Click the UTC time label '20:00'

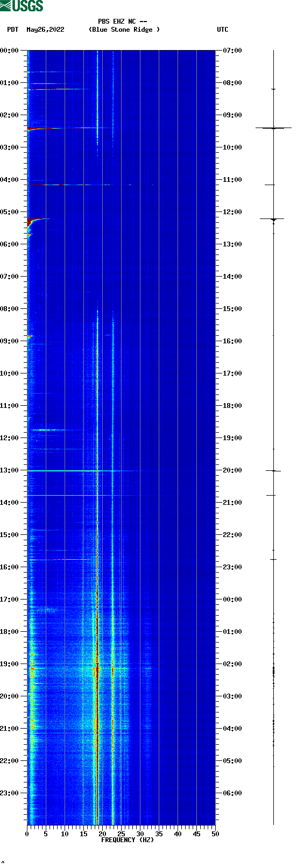(x=232, y=470)
